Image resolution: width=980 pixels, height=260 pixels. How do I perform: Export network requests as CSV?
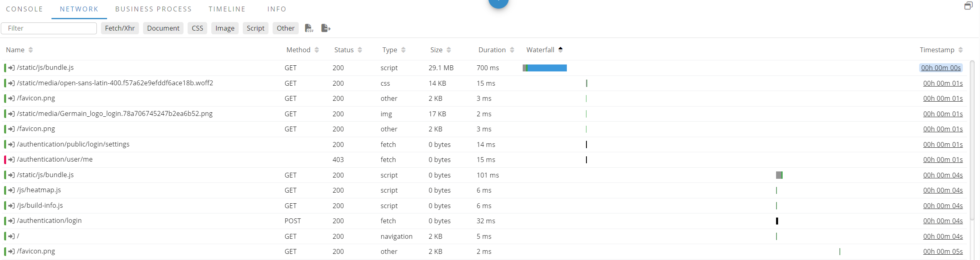click(x=309, y=28)
